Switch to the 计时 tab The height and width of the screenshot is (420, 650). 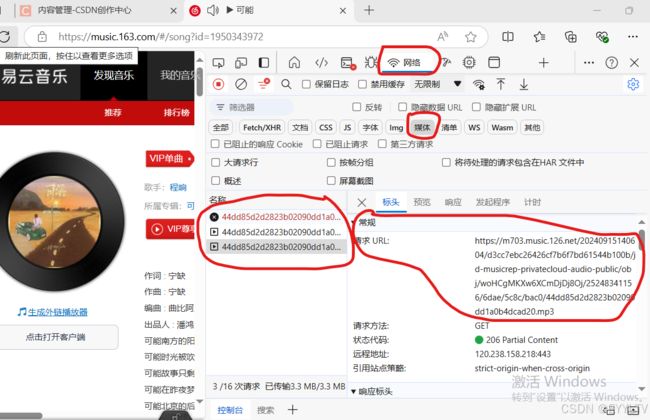coord(532,202)
